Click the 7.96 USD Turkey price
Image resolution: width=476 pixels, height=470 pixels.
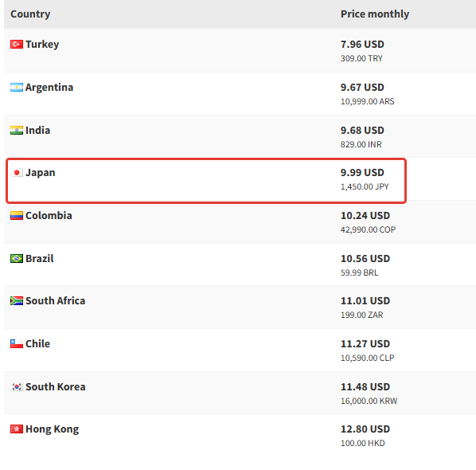click(x=362, y=45)
